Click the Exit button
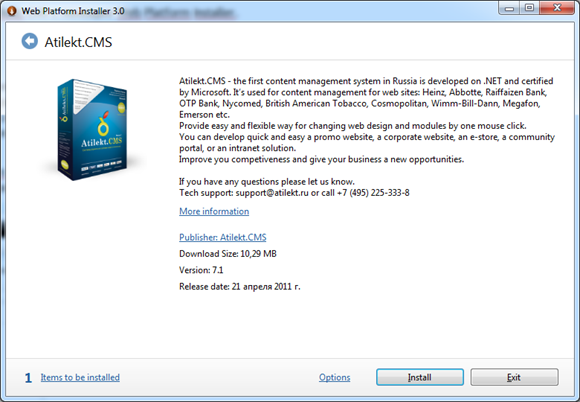This screenshot has height=402, width=580. [514, 377]
